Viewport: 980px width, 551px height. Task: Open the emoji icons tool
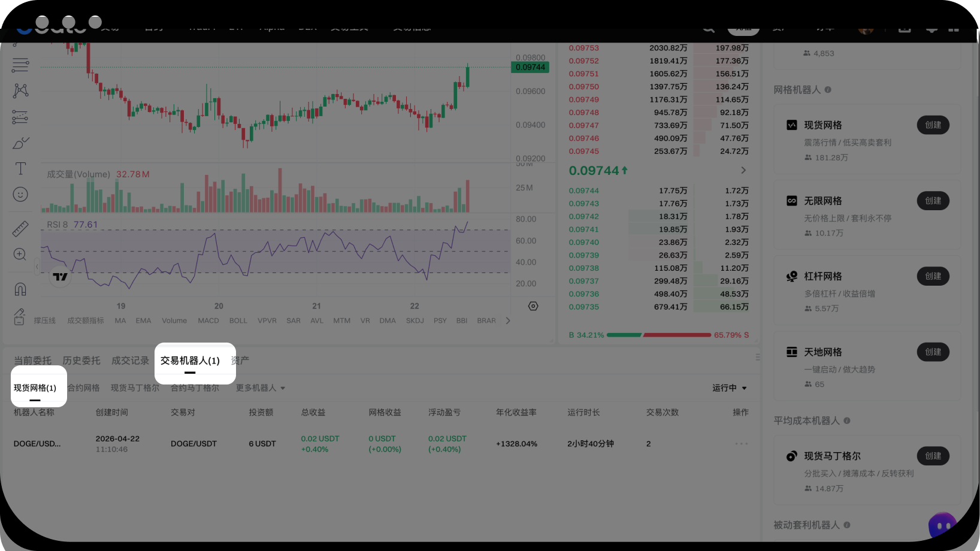[x=20, y=195]
